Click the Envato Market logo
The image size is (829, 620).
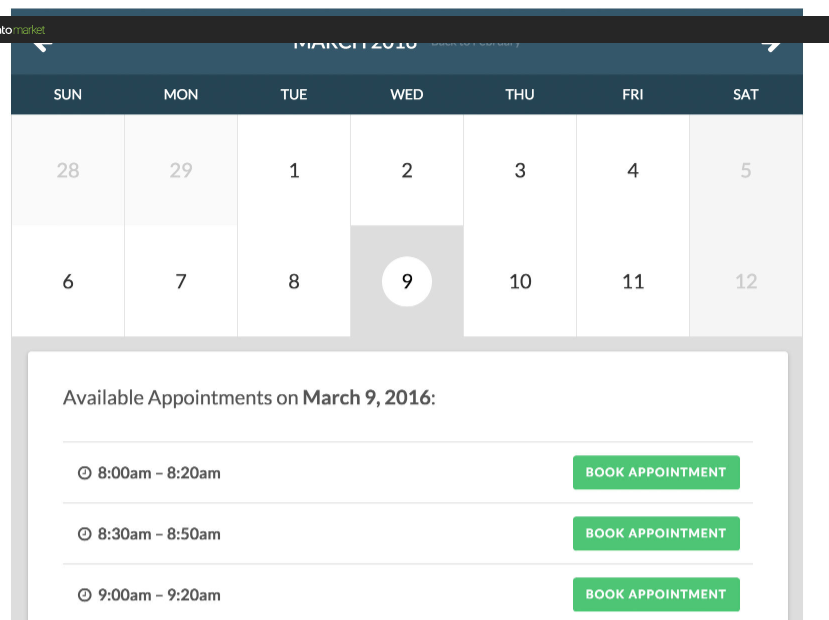[22, 30]
